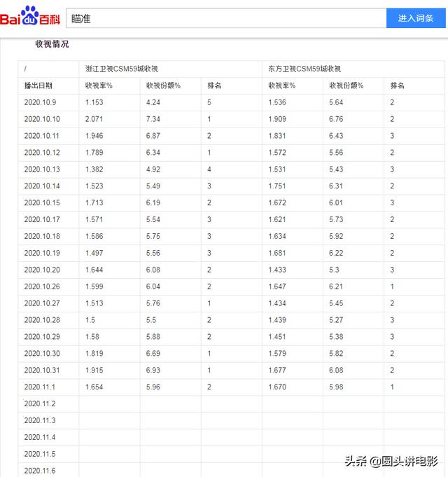
Task: Click the share value 6.76
Action: [x=336, y=119]
